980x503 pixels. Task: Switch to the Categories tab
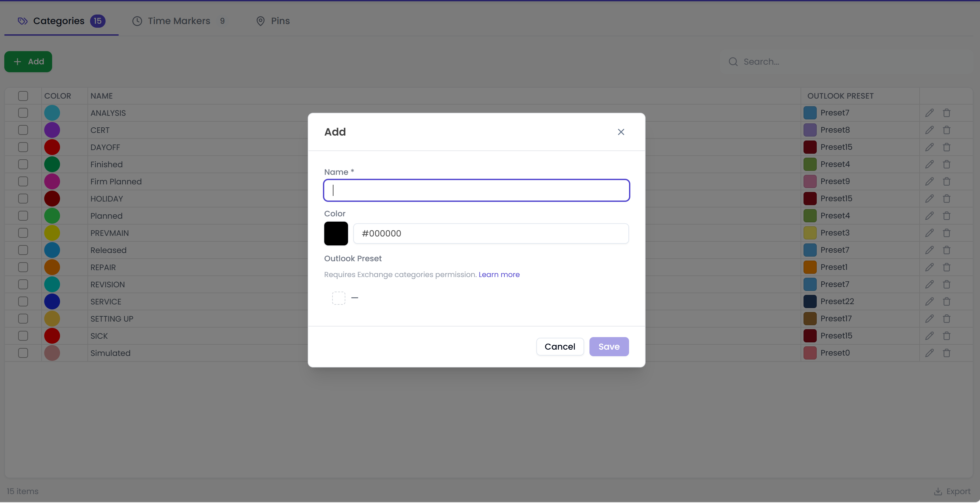coord(61,21)
